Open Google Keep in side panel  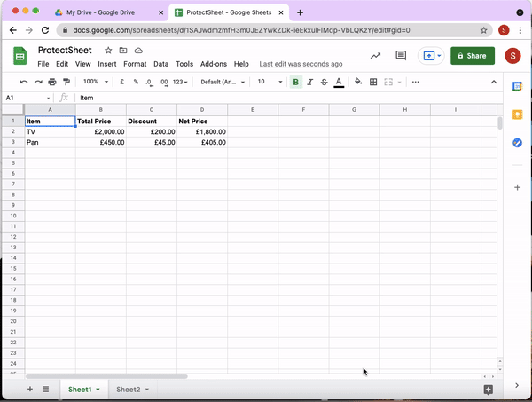518,114
